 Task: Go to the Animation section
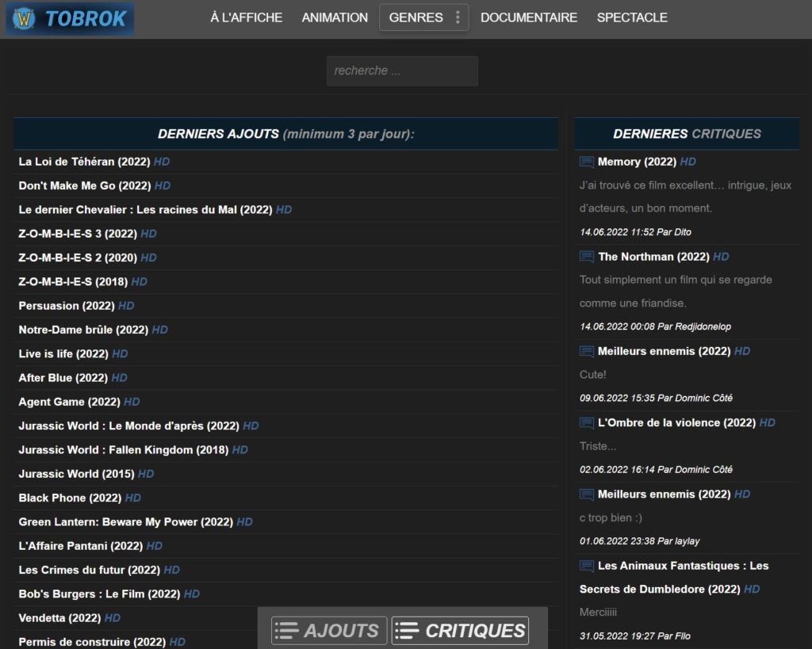click(x=335, y=17)
